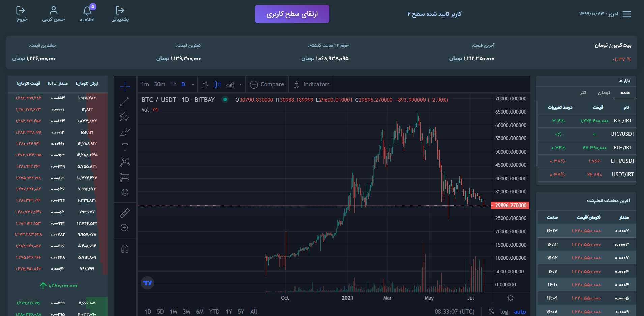Image resolution: width=644 pixels, height=316 pixels.
Task: Click the ارتقای سطح کاربری upgrade button
Action: click(x=292, y=14)
